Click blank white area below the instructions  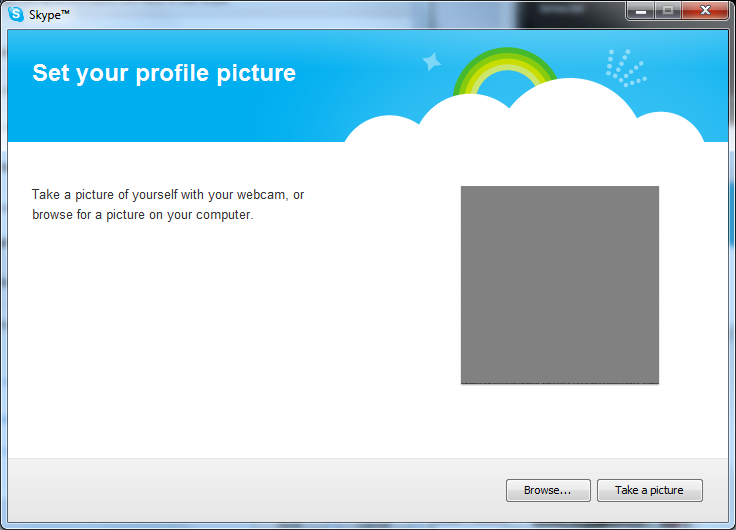click(x=200, y=340)
